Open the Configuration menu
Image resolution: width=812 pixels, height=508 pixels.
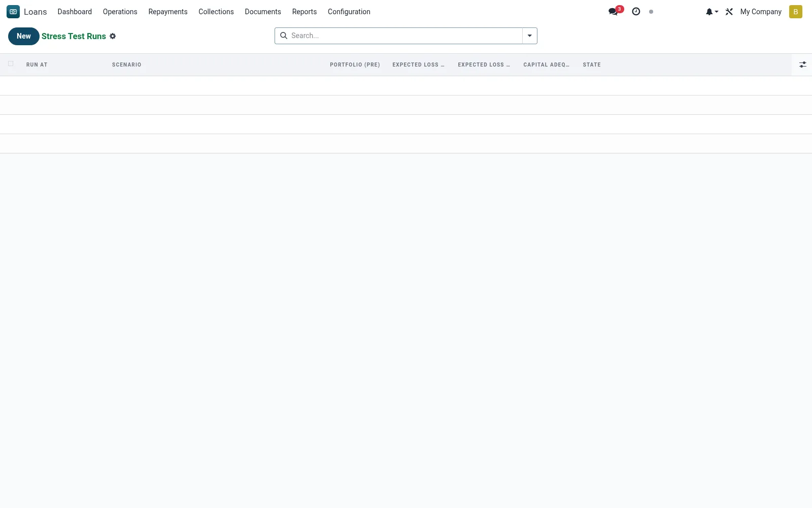(x=349, y=12)
